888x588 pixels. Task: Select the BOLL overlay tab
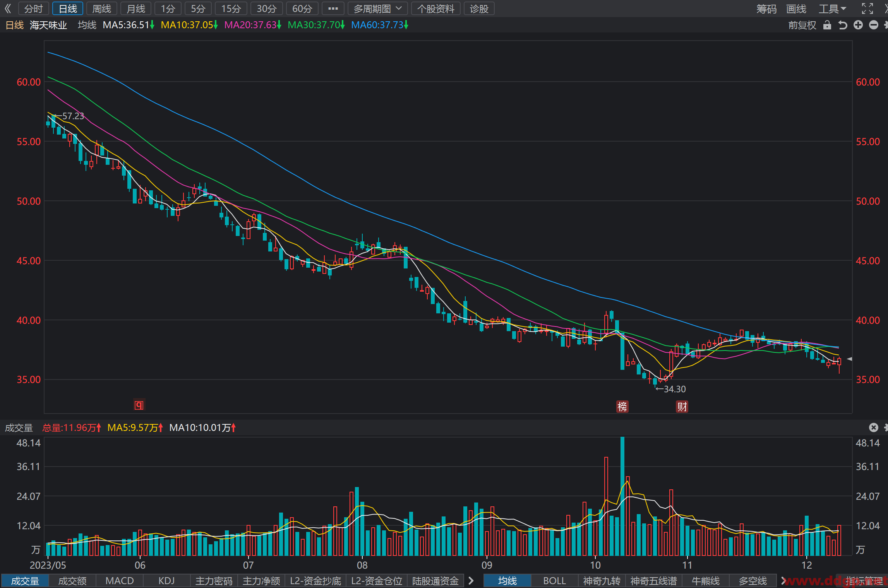tap(554, 581)
